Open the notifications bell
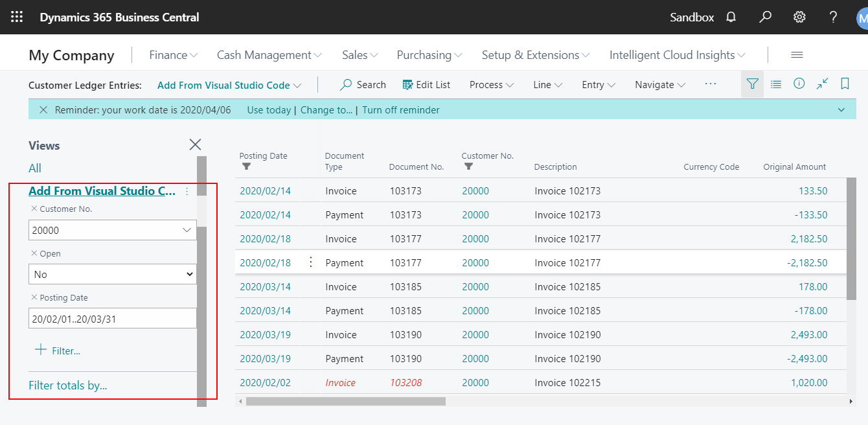Image resolution: width=868 pixels, height=425 pixels. coord(731,17)
